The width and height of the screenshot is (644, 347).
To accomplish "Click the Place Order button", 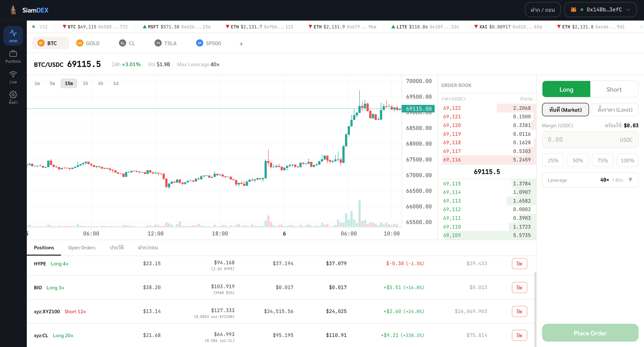I will point(590,333).
